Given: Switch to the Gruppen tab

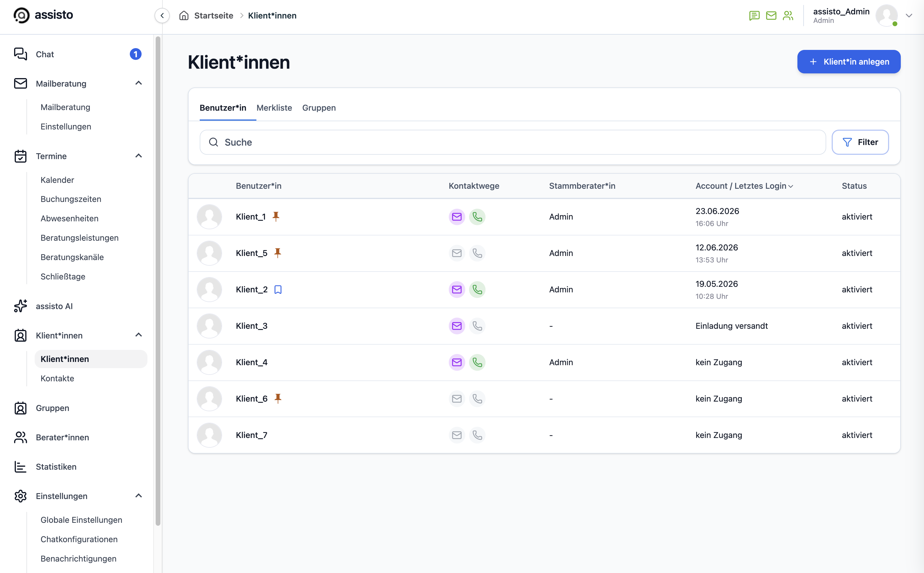Looking at the screenshot, I should (x=319, y=108).
